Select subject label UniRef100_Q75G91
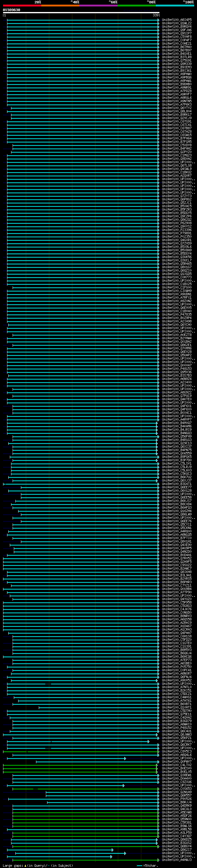Image resolution: width=197 pixels, height=868 pixels. (177, 60)
